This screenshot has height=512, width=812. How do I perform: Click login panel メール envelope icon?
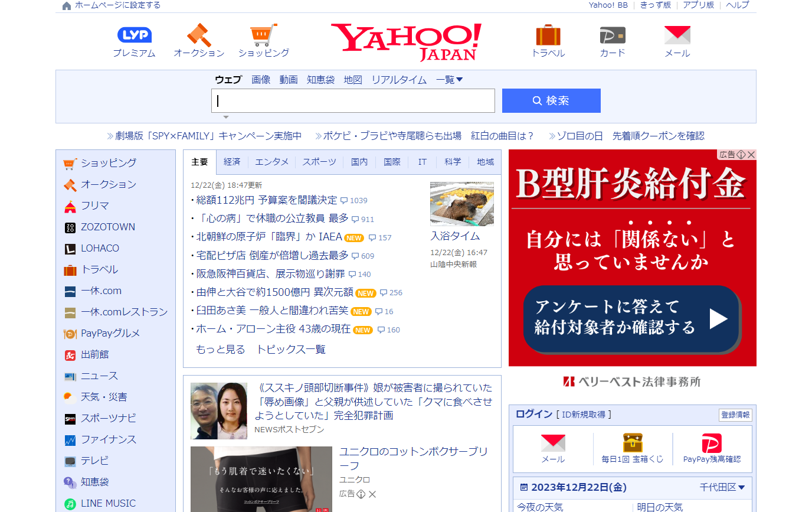(553, 443)
